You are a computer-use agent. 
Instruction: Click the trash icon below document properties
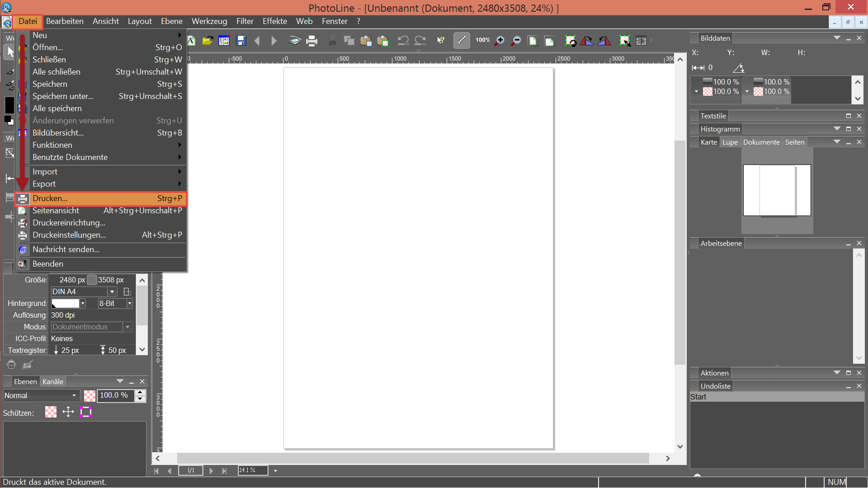tap(11, 364)
